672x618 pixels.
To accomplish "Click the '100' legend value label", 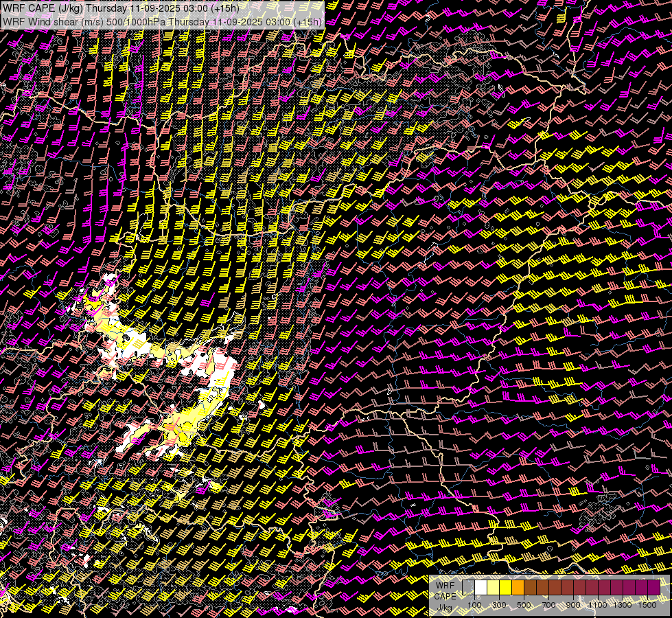I will point(474,605).
